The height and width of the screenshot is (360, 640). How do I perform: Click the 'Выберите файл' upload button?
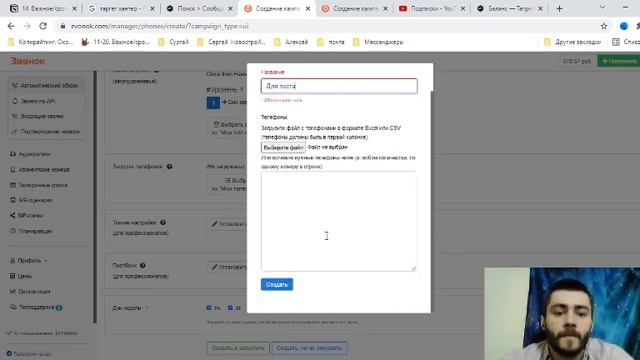[x=283, y=147]
